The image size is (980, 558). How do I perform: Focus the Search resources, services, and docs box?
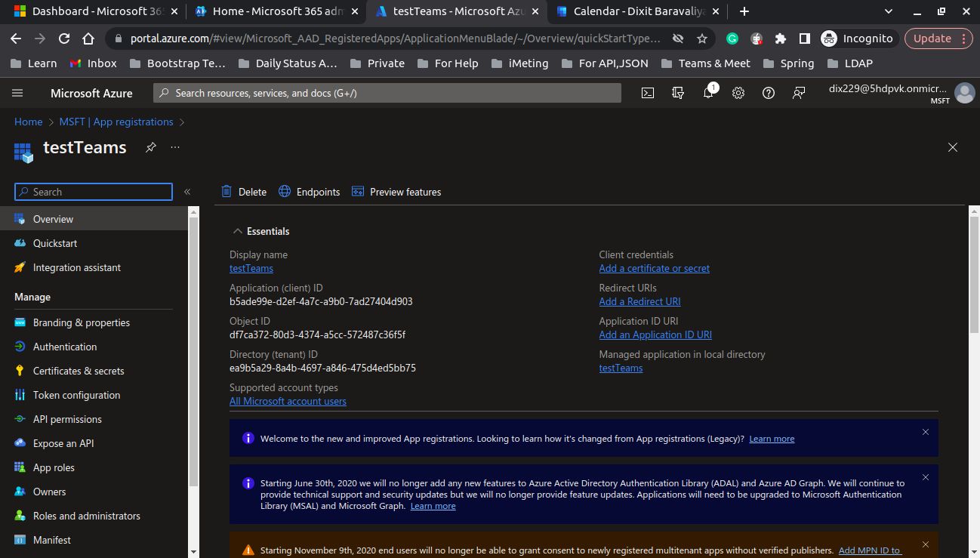(x=387, y=93)
